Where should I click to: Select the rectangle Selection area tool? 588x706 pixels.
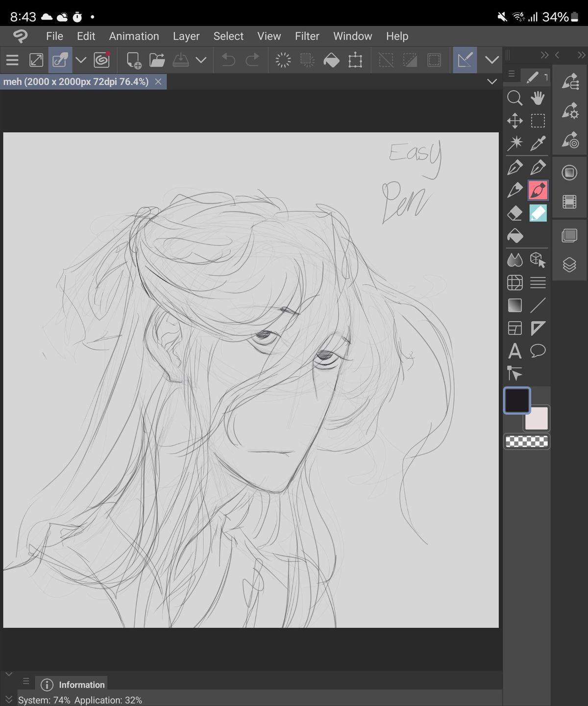538,121
